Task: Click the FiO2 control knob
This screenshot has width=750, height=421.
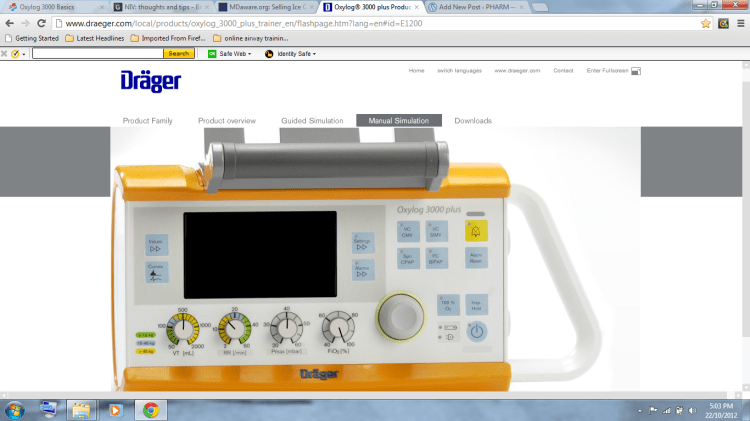Action: click(341, 327)
